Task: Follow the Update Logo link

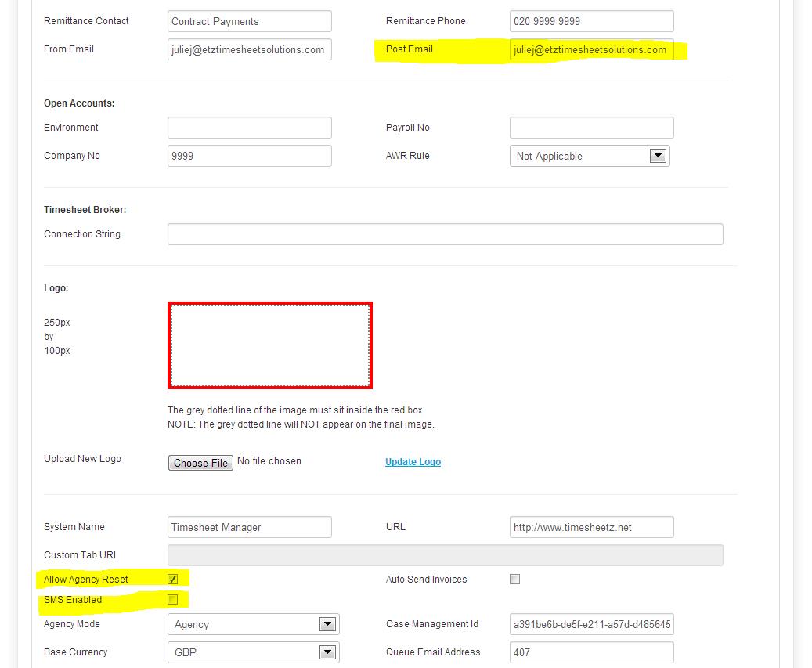Action: tap(413, 461)
